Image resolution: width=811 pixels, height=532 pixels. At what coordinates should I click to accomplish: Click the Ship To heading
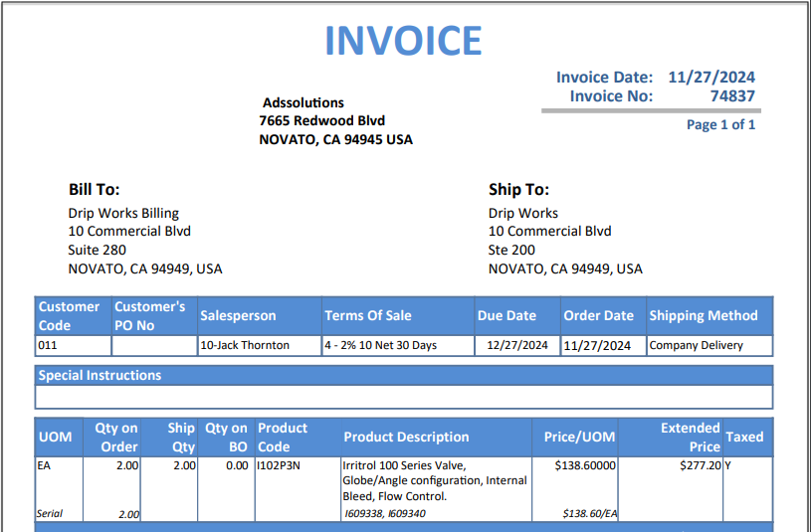point(518,189)
